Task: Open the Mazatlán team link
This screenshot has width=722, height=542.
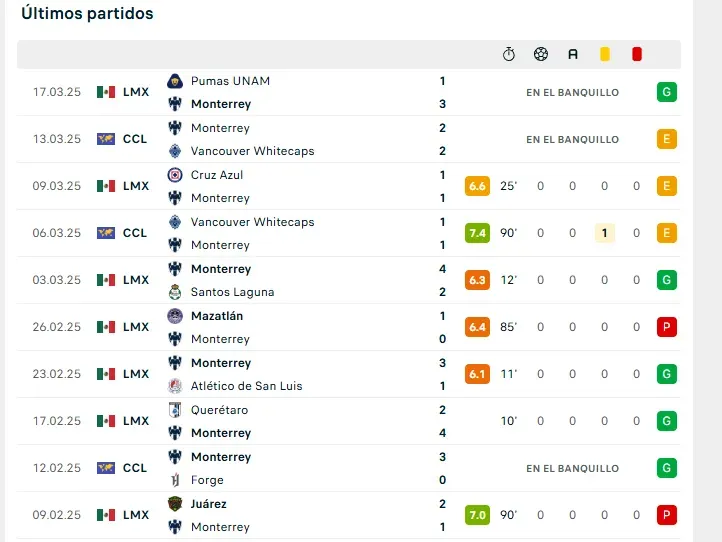Action: pyautogui.click(x=217, y=316)
